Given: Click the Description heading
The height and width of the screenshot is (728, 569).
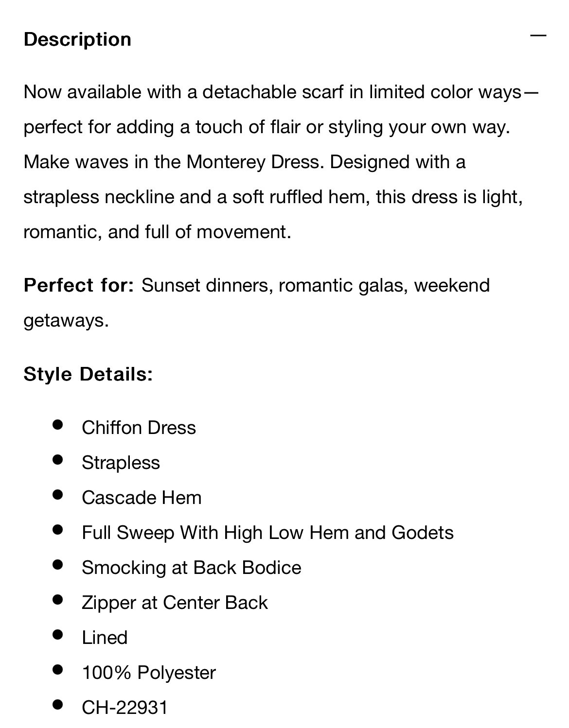Looking at the screenshot, I should coord(77,39).
